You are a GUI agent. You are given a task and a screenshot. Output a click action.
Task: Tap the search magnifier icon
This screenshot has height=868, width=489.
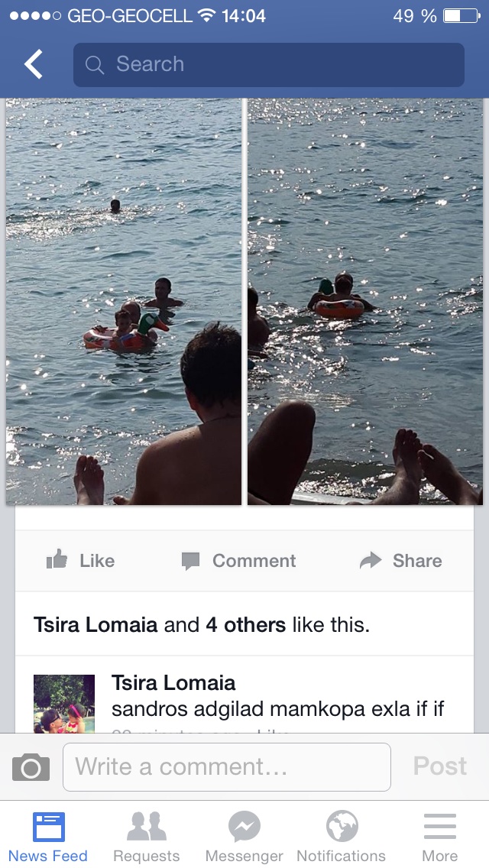95,65
